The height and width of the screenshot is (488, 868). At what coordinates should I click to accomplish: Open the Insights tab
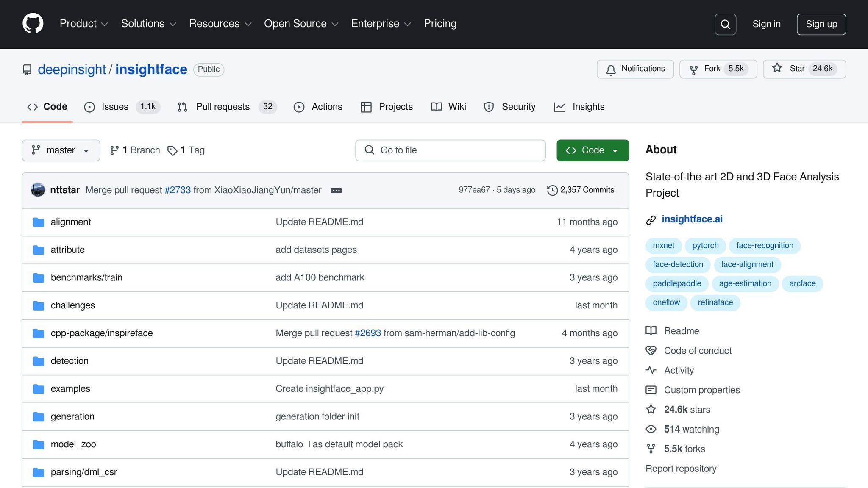click(579, 107)
